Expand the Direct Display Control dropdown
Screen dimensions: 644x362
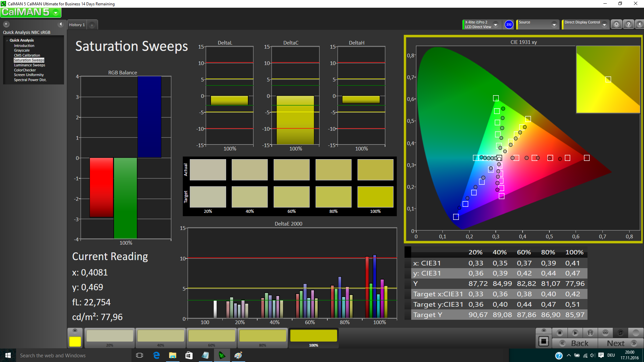[604, 24]
